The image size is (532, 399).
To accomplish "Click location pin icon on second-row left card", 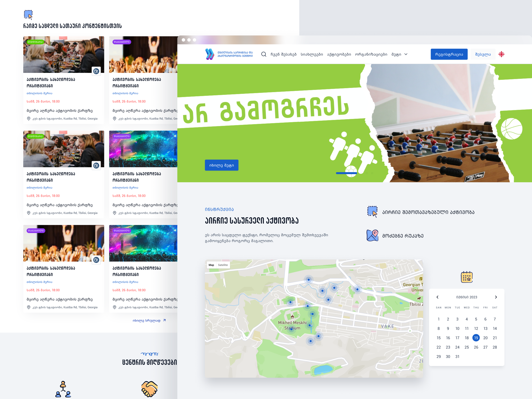I will click(29, 213).
